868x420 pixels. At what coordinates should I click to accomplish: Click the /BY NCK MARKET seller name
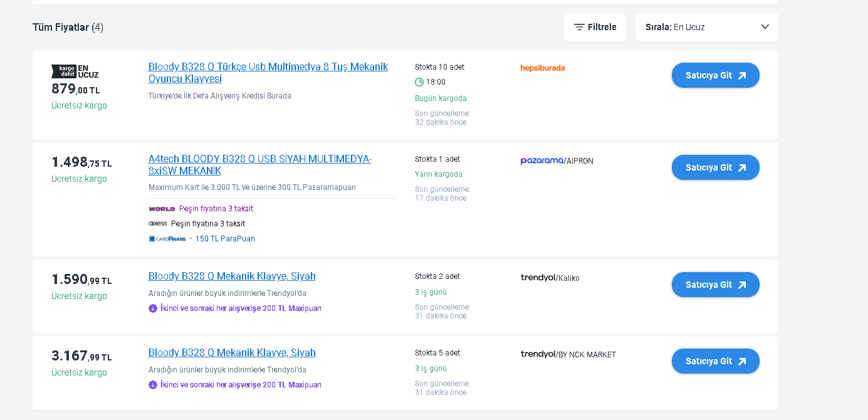(586, 355)
